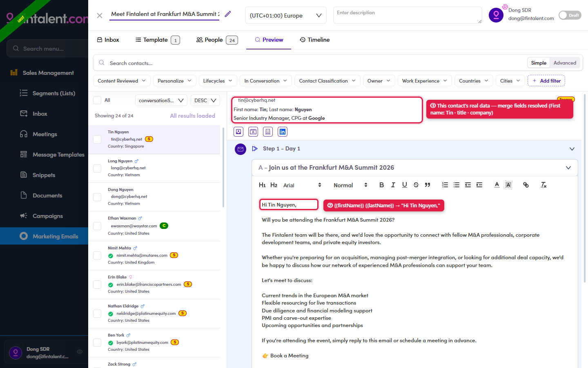Image resolution: width=588 pixels, height=368 pixels.
Task: Click the Snippets sidebar icon
Action: [x=24, y=175]
